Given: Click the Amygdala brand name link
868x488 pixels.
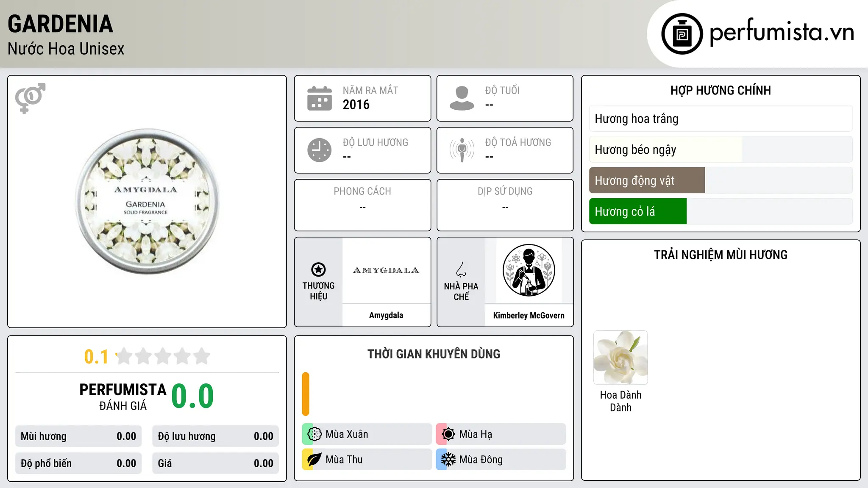Looking at the screenshot, I should [x=386, y=315].
